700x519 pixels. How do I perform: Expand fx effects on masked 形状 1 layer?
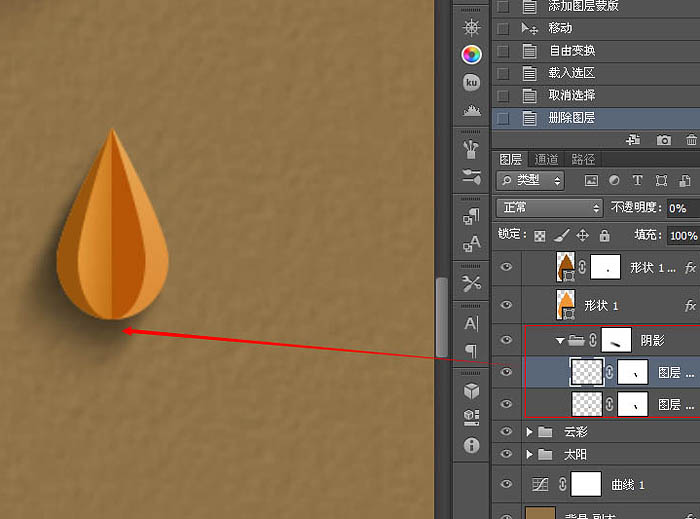(x=690, y=267)
